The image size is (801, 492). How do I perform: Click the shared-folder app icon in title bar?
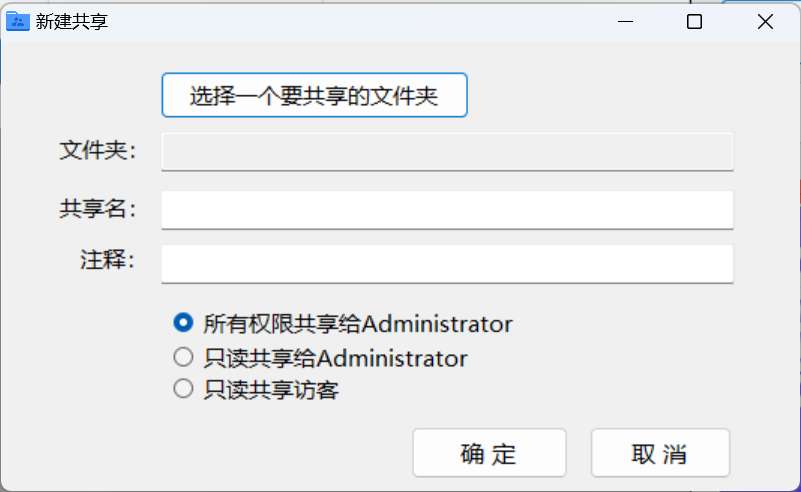click(x=17, y=21)
